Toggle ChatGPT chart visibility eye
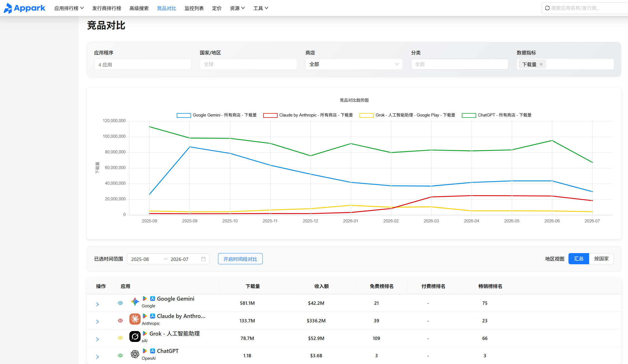 (120, 356)
